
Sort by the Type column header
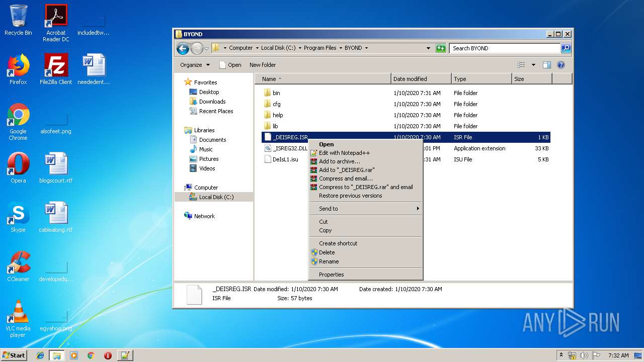(481, 79)
